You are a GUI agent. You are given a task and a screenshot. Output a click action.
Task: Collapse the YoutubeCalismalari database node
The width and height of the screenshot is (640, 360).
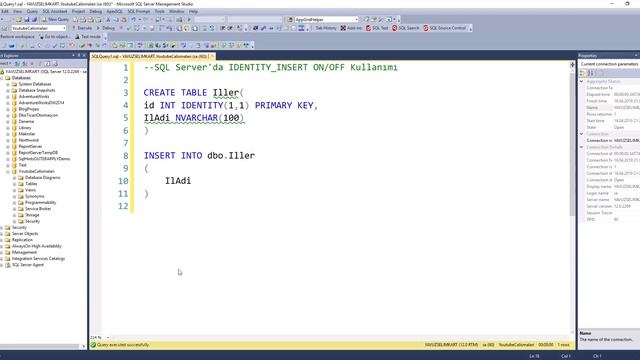point(8,171)
